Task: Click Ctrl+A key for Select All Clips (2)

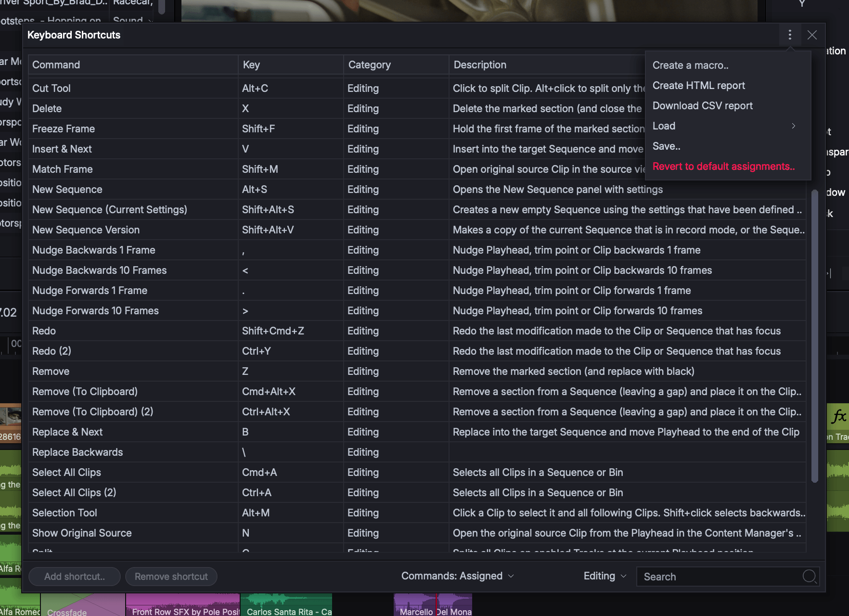Action: coord(291,492)
